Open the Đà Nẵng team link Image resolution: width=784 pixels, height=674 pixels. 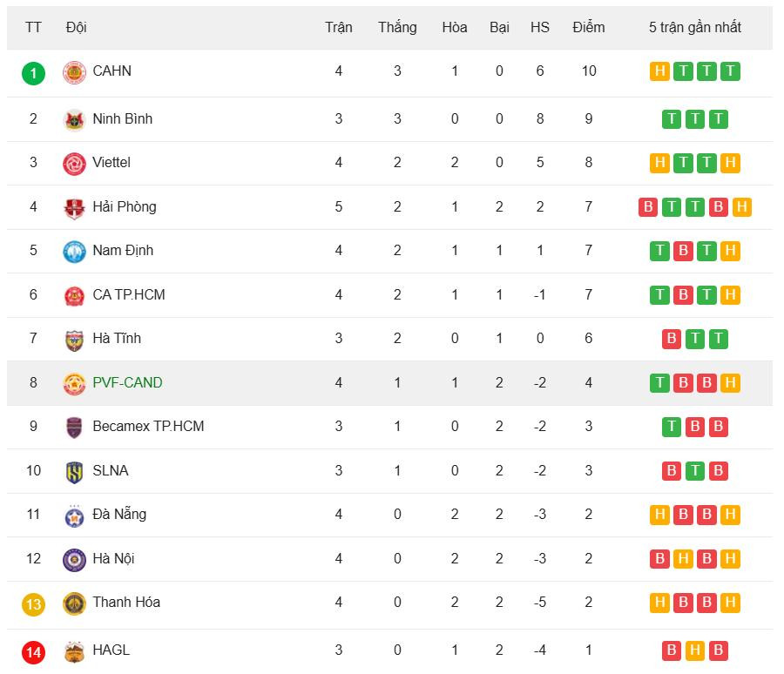tap(119, 515)
